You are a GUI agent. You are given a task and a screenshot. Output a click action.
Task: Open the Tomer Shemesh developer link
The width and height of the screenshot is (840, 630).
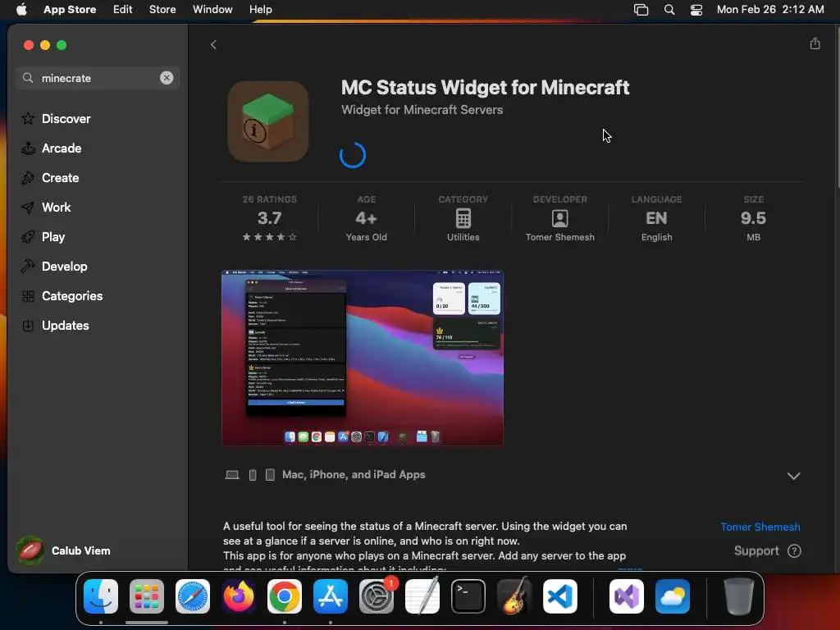click(760, 527)
